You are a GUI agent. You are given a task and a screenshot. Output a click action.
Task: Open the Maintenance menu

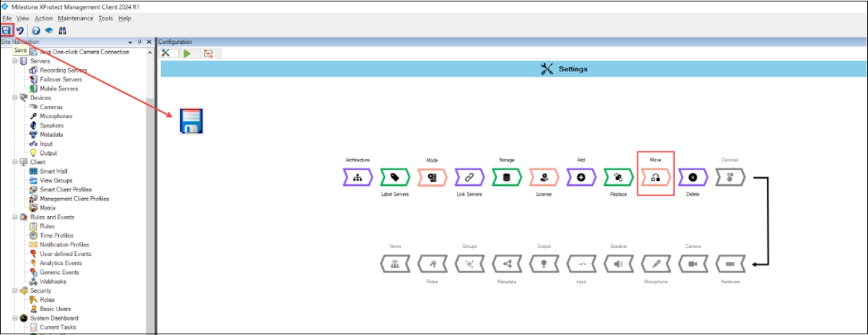tap(75, 18)
